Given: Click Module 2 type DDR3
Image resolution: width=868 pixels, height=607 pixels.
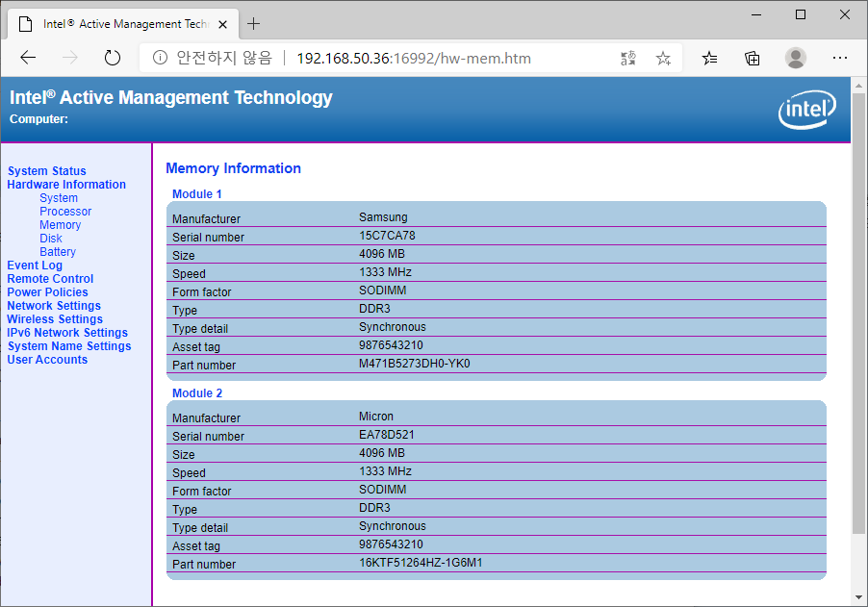Looking at the screenshot, I should coord(374,508).
